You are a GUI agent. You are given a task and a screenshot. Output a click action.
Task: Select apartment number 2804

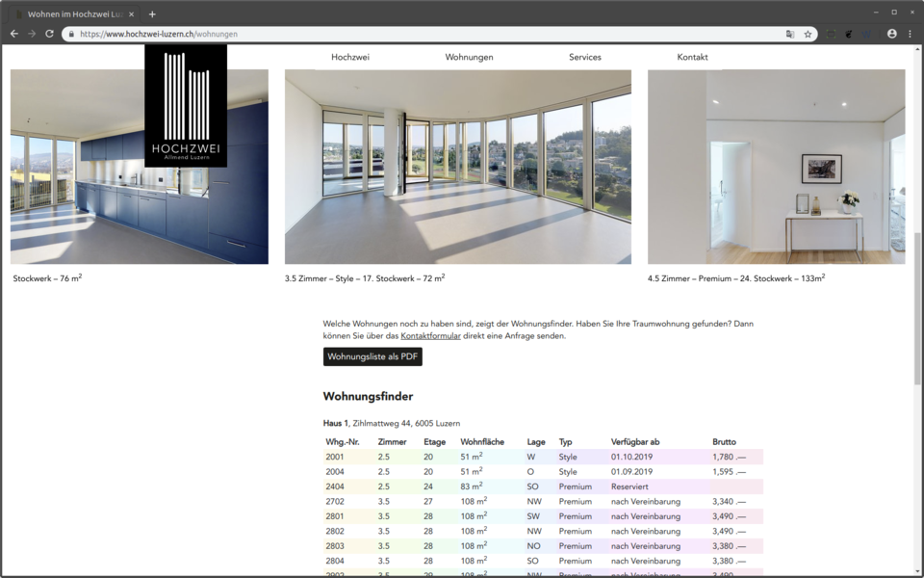[x=334, y=561]
